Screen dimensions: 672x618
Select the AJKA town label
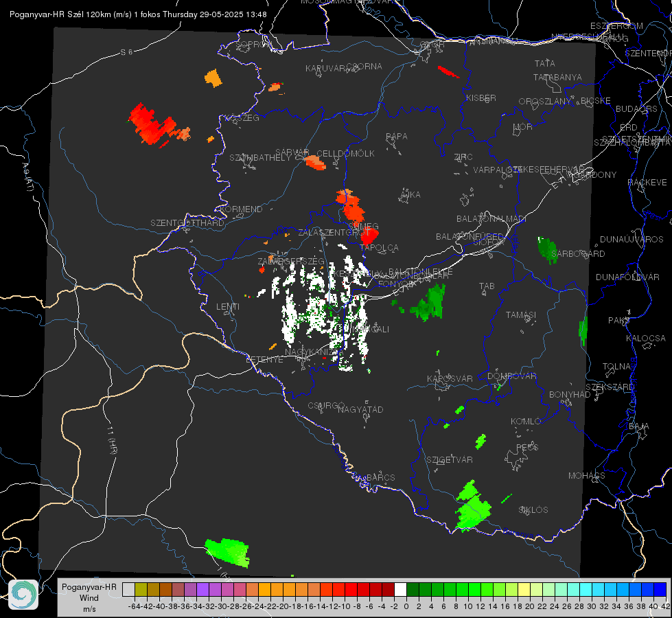(x=410, y=195)
